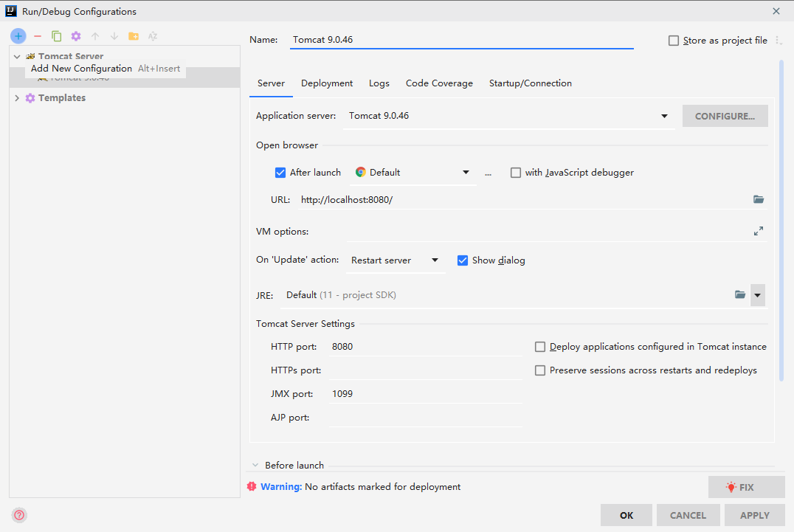Enable Store as project file
This screenshot has width=794, height=532.
tap(674, 41)
